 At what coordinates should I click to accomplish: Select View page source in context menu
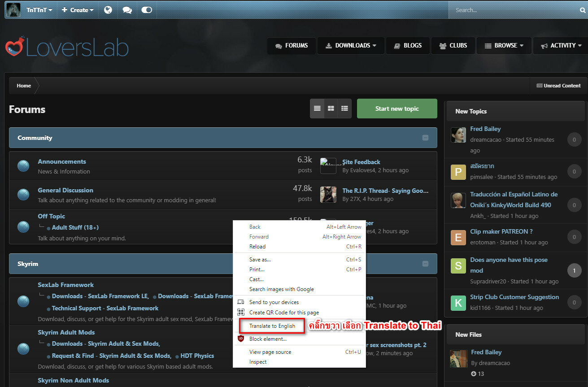pyautogui.click(x=299, y=352)
